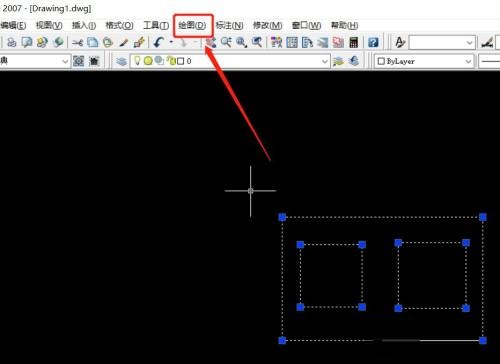Open the Sheet Set Manager icon
This screenshot has height=364, width=500.
(x=323, y=42)
